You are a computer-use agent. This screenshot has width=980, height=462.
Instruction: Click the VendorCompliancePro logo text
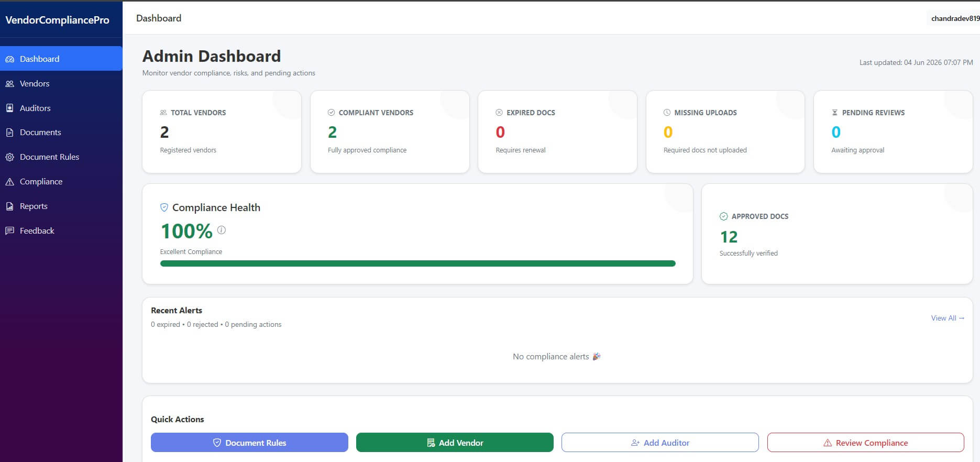coord(58,20)
